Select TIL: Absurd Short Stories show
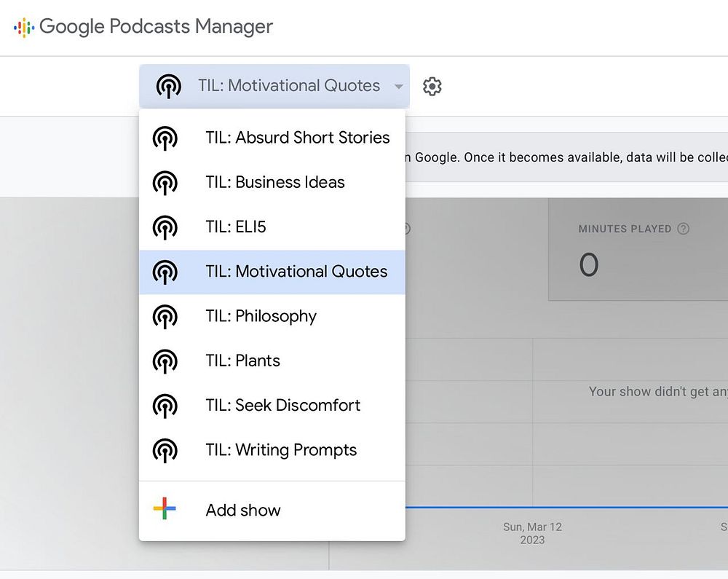728x579 pixels. point(297,138)
